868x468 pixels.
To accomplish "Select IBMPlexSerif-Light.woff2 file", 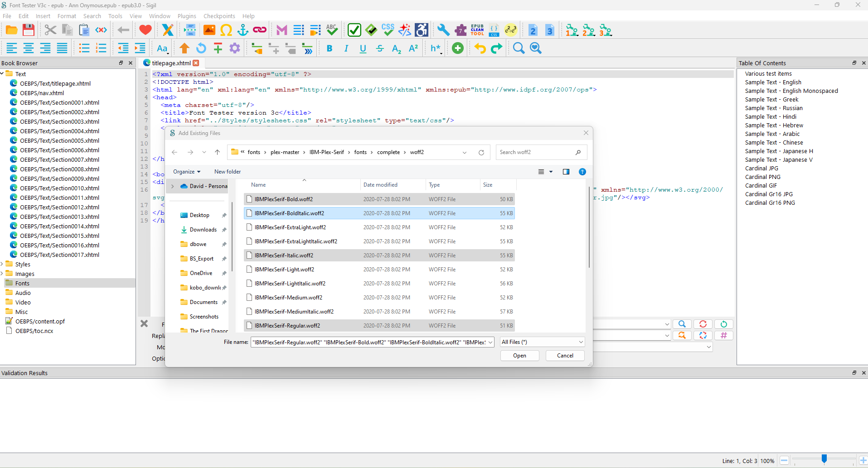I will tap(284, 270).
